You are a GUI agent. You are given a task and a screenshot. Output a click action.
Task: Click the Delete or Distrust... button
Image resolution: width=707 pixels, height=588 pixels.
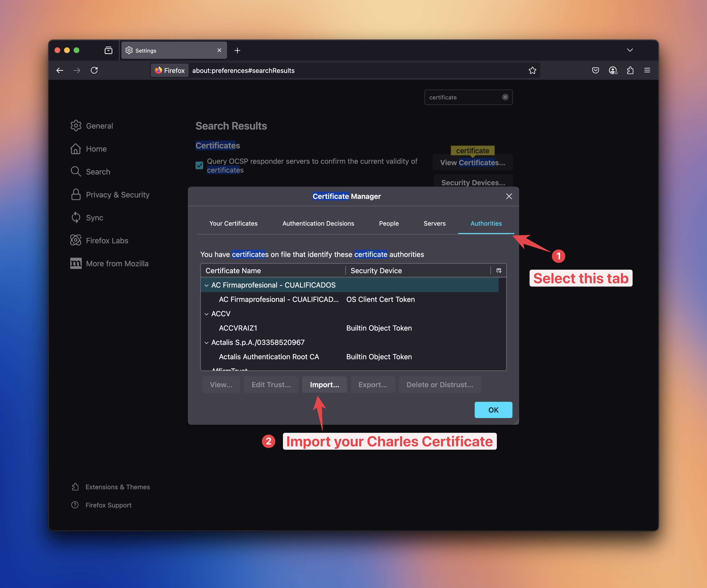pyautogui.click(x=440, y=385)
